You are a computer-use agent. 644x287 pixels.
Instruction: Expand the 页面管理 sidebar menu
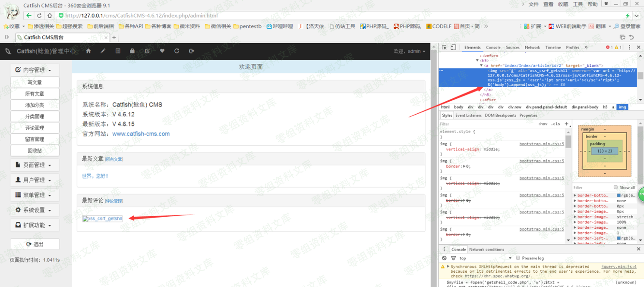tap(35, 165)
